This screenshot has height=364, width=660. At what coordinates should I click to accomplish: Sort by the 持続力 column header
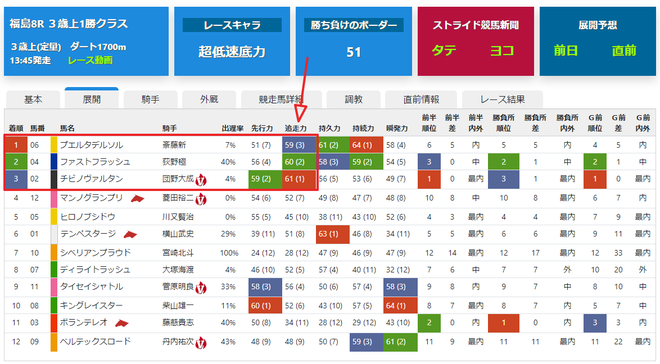click(x=363, y=128)
